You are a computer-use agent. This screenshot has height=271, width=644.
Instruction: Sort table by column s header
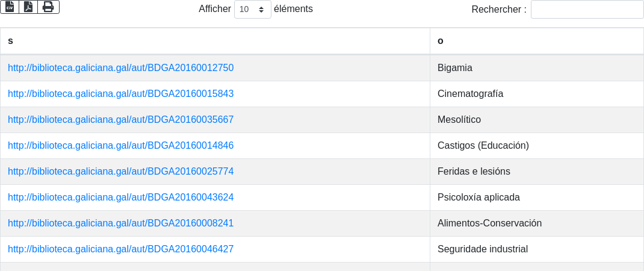pyautogui.click(x=215, y=41)
